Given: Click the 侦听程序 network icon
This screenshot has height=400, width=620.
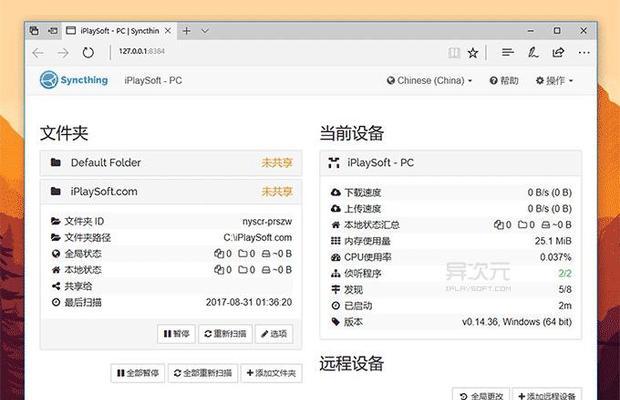Looking at the screenshot, I should click(335, 274).
